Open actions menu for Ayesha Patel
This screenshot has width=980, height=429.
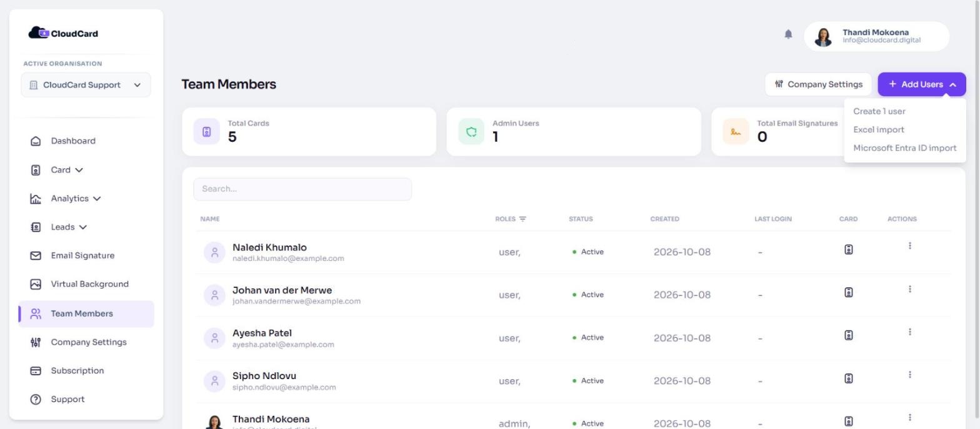[x=909, y=332]
